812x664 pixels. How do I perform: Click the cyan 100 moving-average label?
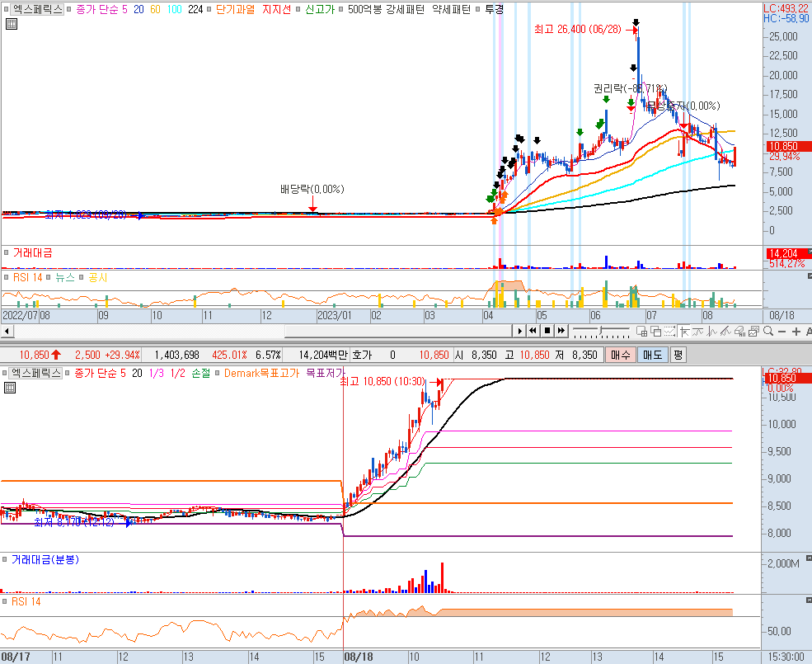tap(175, 9)
